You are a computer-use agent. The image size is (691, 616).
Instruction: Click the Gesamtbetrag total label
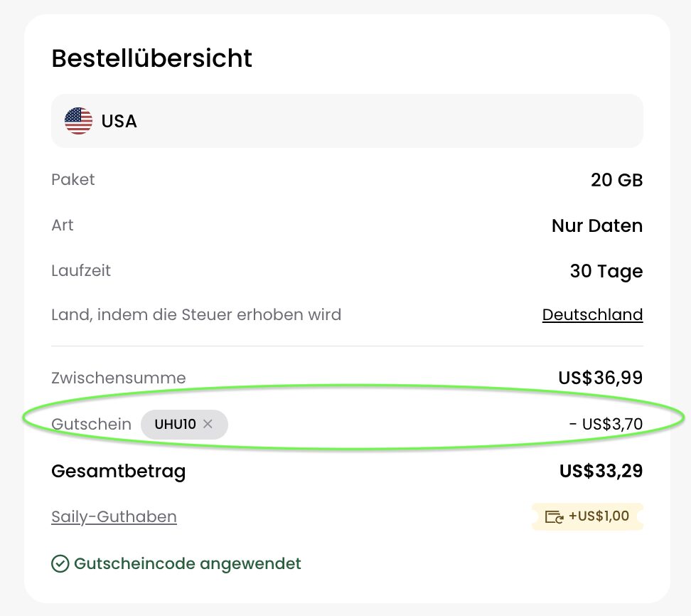tap(118, 471)
